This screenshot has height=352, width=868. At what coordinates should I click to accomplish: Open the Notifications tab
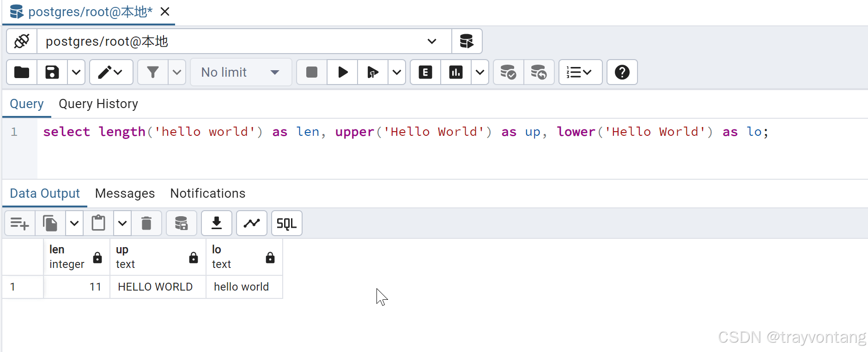tap(208, 193)
